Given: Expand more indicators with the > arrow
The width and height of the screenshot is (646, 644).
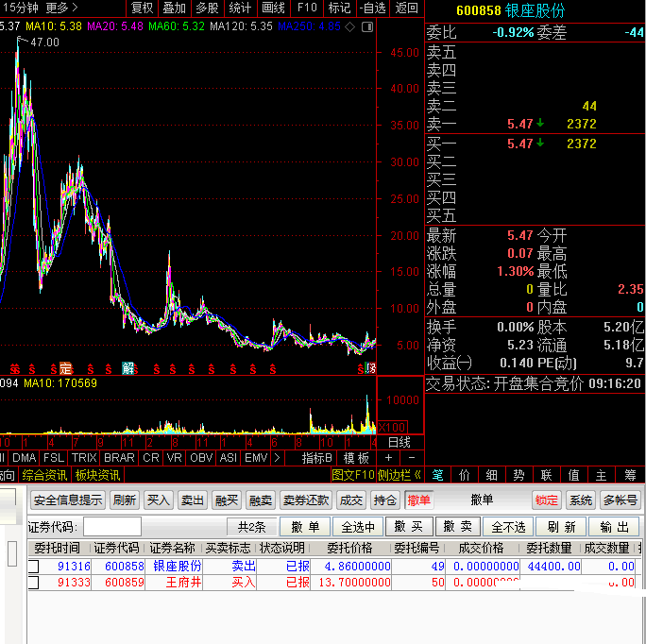Looking at the screenshot, I should pyautogui.click(x=277, y=458).
